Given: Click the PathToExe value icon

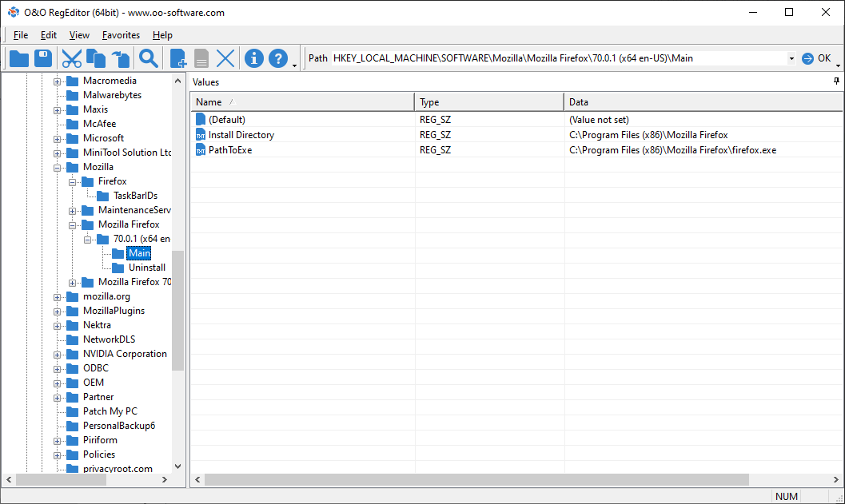Looking at the screenshot, I should tap(201, 149).
